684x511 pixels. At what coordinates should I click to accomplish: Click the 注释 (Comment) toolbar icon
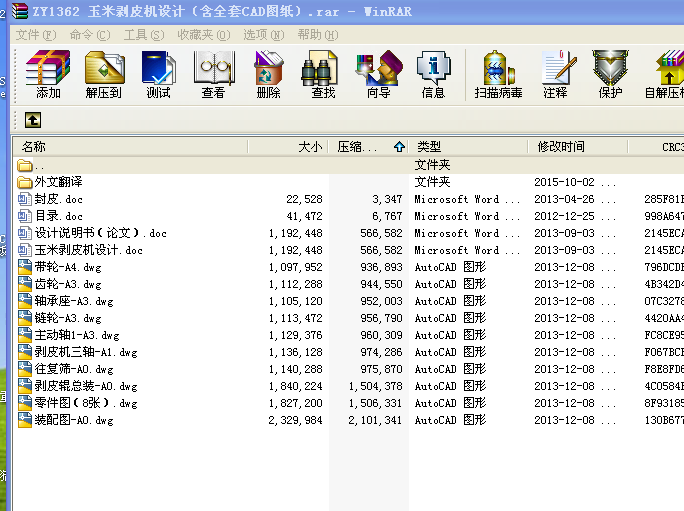555,74
